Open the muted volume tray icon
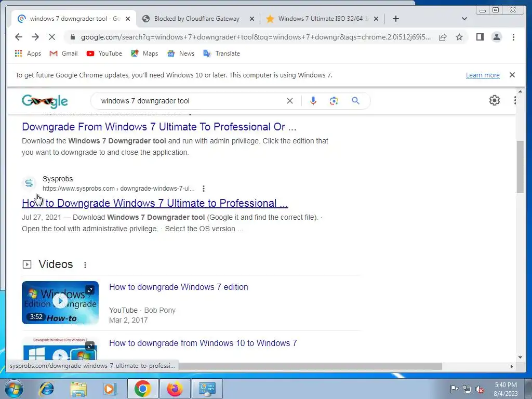The image size is (532, 399). pos(480,389)
